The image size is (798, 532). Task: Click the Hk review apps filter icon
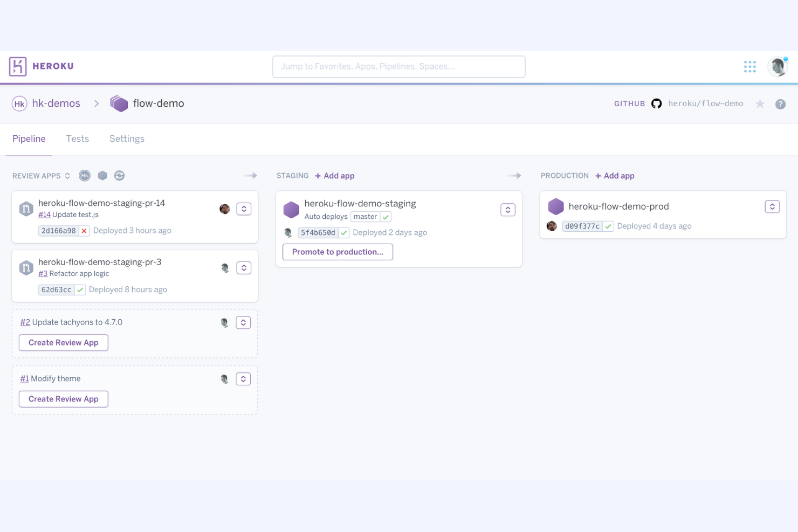(85, 175)
